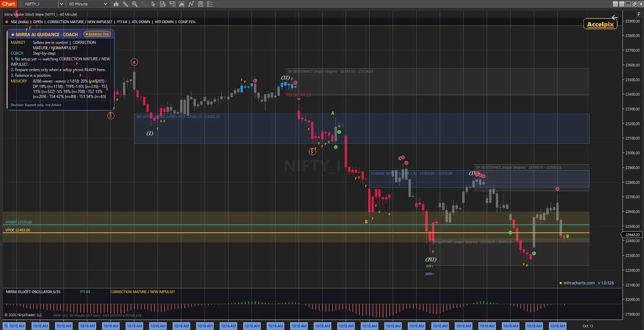Viewport: 644px width, 330px height.
Task: Open the Chart Trader toolbar icon
Action: point(172,4)
